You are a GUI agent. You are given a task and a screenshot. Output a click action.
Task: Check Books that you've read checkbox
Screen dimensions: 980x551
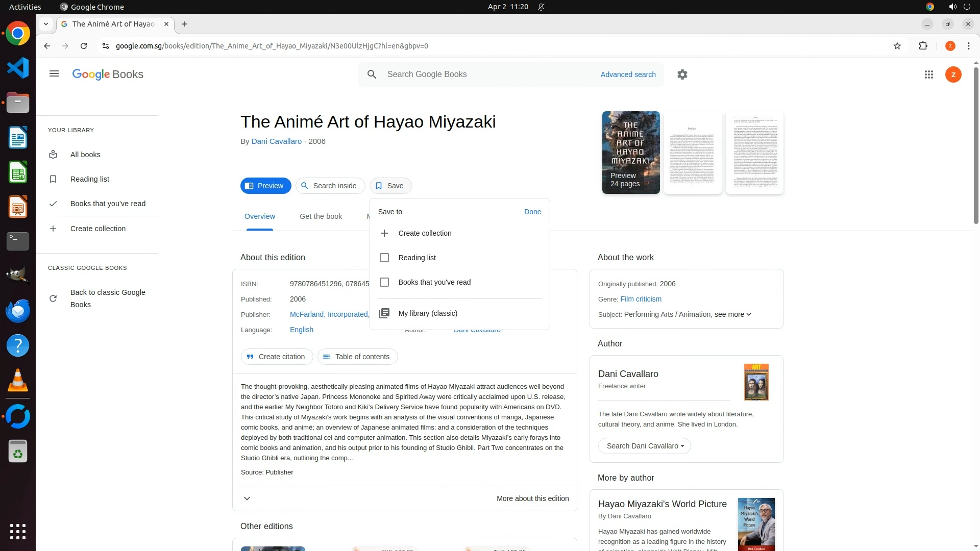(x=384, y=282)
